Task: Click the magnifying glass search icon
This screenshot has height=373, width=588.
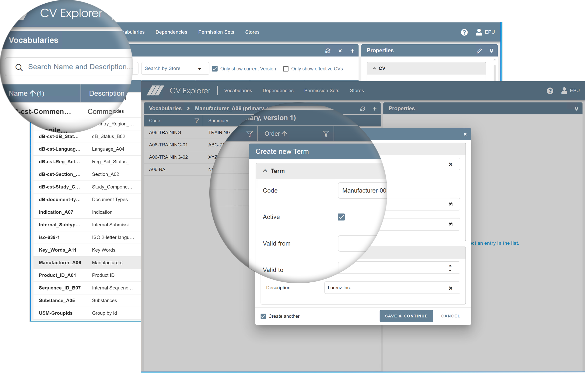Action: pyautogui.click(x=19, y=67)
